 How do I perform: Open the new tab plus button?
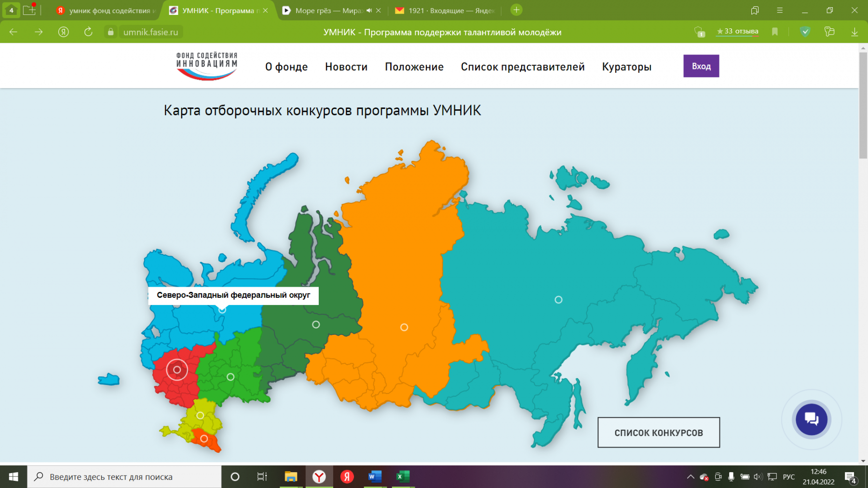point(516,10)
